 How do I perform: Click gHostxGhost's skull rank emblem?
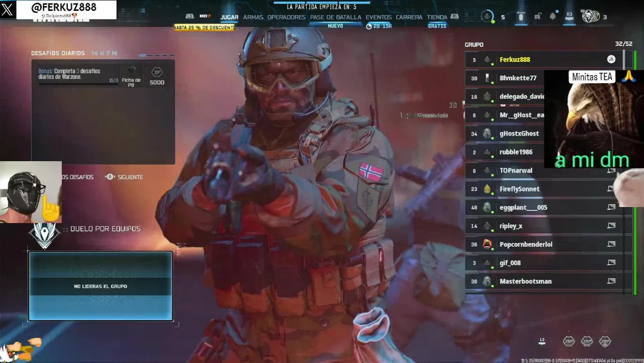pyautogui.click(x=487, y=134)
